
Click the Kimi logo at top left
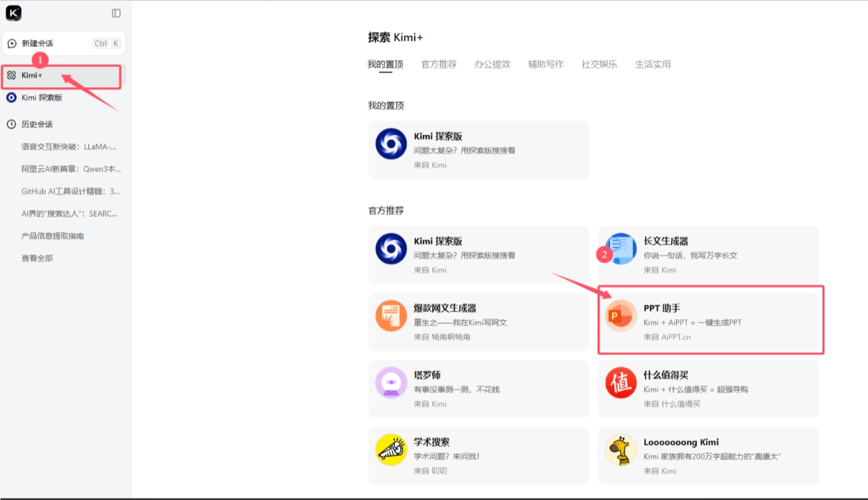click(13, 12)
